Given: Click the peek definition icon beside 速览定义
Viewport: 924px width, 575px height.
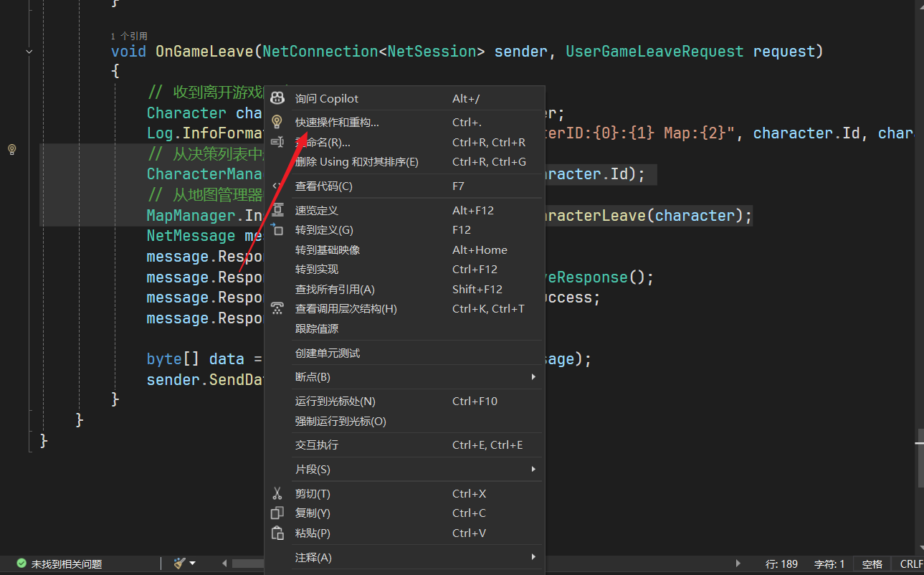Looking at the screenshot, I should [x=277, y=210].
